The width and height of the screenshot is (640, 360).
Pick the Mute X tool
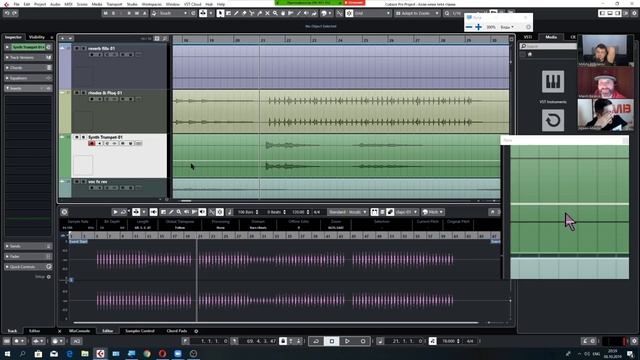pyautogui.click(x=267, y=13)
